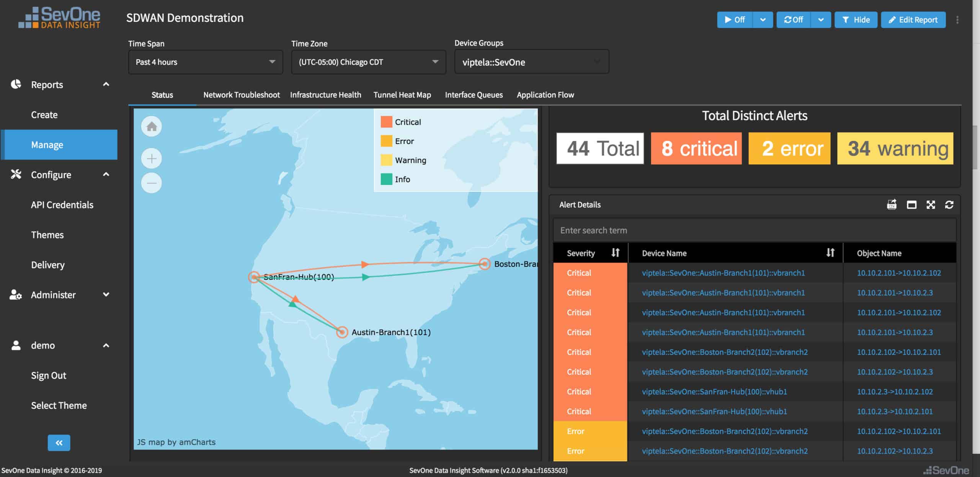The image size is (980, 477).
Task: Click Sign Out in sidebar
Action: pyautogui.click(x=49, y=376)
